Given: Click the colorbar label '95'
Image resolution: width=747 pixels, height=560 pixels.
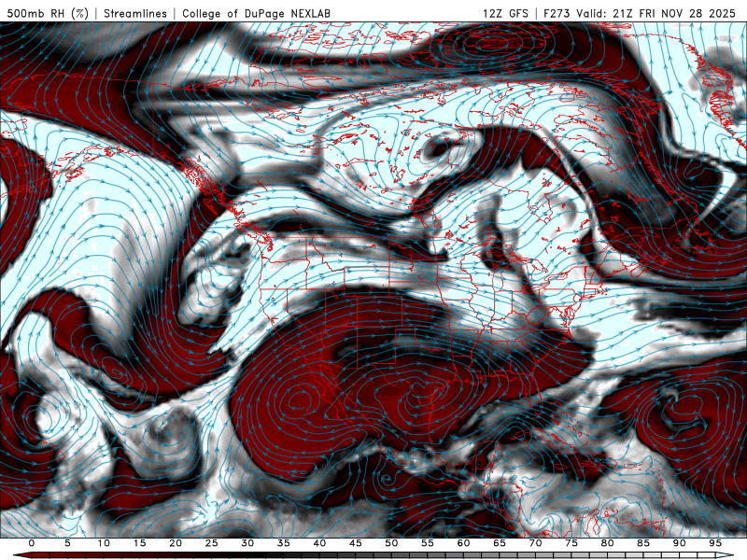Looking at the screenshot, I should 715,543.
